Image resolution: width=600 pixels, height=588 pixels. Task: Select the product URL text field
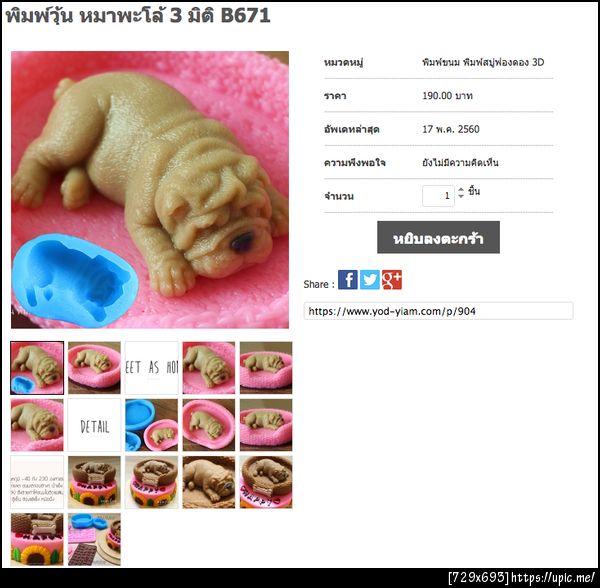click(x=438, y=311)
